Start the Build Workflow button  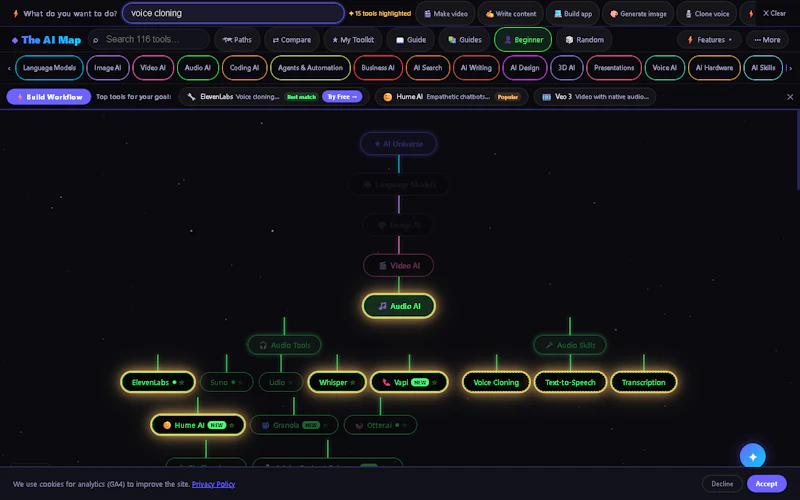49,96
